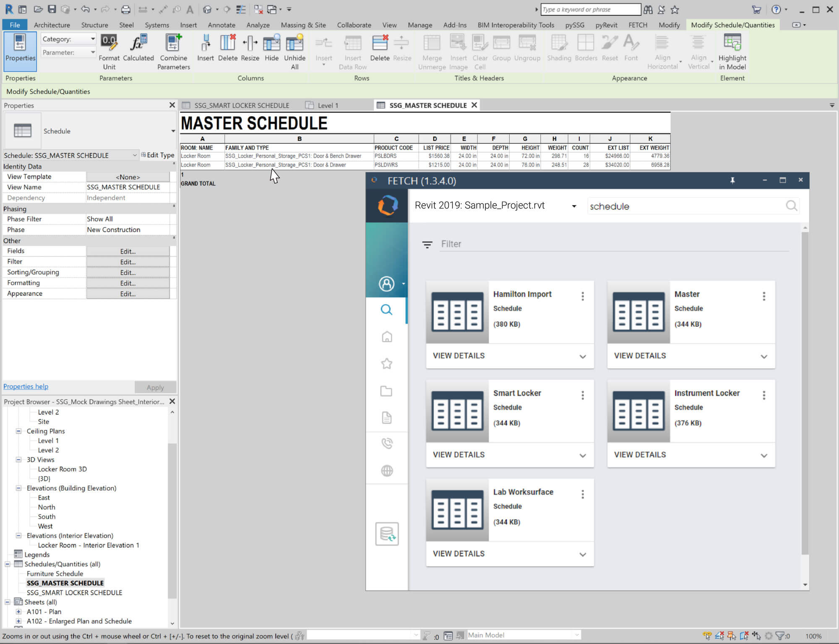The width and height of the screenshot is (839, 644).
Task: Open the Architecture ribbon tab
Action: tap(52, 25)
